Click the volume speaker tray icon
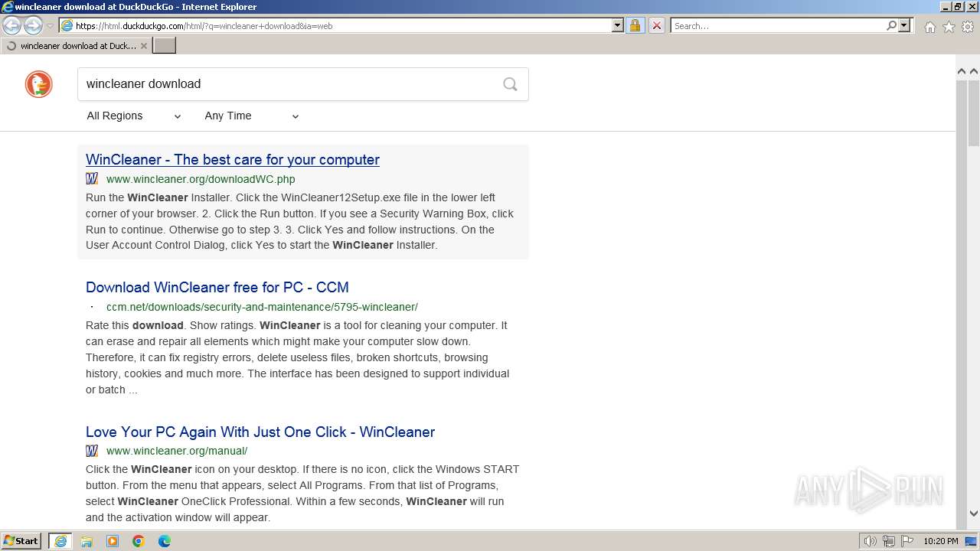This screenshot has width=980, height=551. [871, 541]
